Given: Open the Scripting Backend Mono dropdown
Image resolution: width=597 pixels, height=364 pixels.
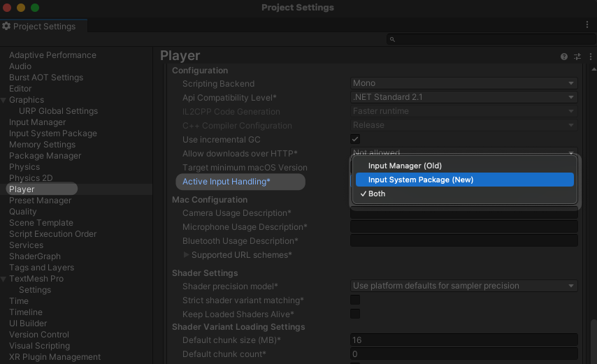Looking at the screenshot, I should tap(463, 83).
